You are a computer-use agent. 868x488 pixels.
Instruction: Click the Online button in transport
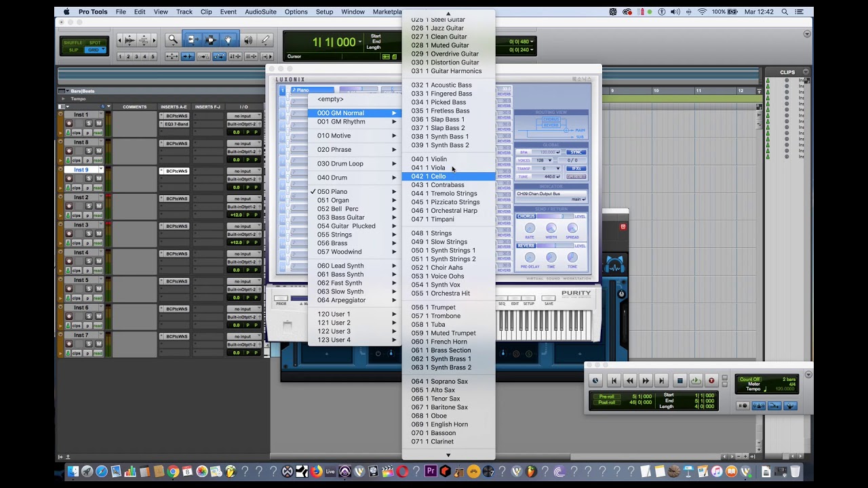595,381
